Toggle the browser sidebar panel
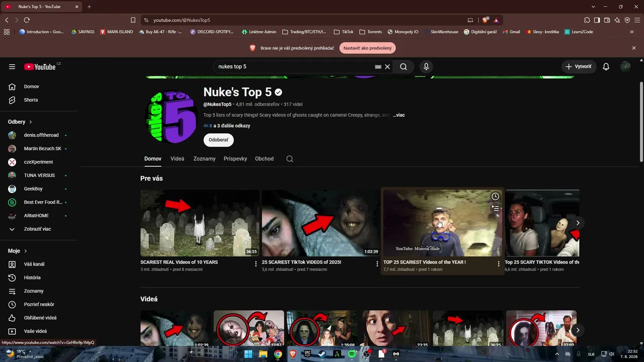 tap(597, 20)
